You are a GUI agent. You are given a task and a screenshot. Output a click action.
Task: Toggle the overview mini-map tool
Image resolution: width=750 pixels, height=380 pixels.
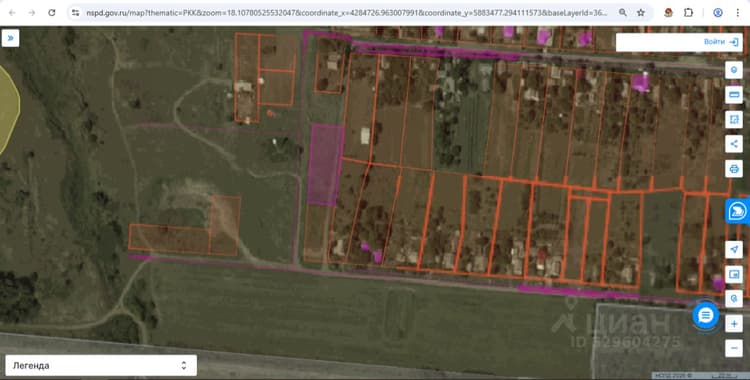click(734, 274)
